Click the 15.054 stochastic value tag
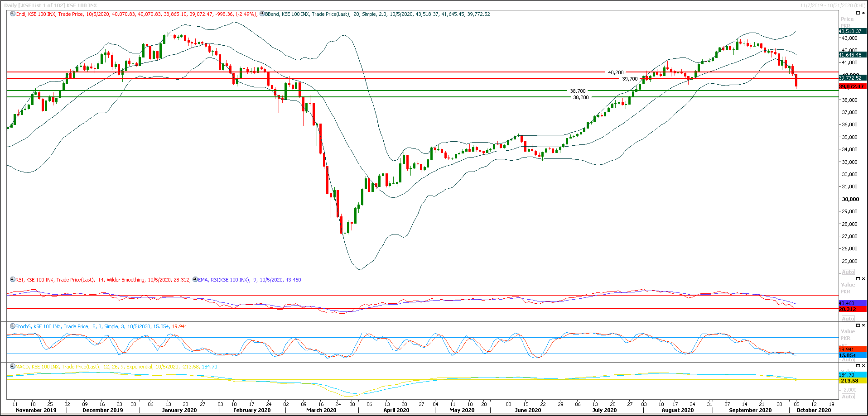Screen dimensions: 868x416 click(x=852, y=355)
